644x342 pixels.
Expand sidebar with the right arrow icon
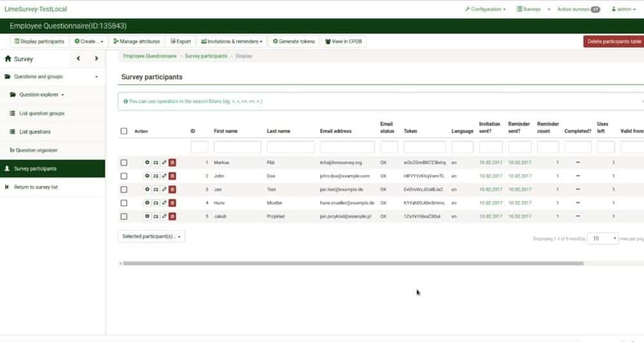coord(97,59)
